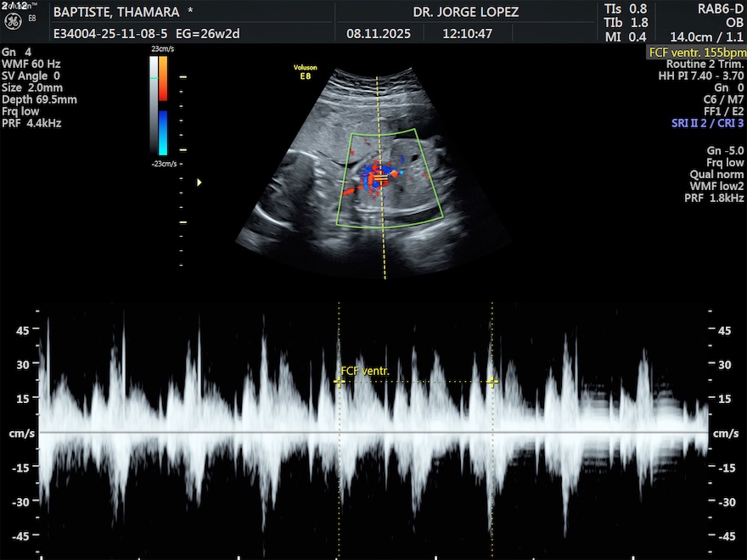Image resolution: width=747 pixels, height=560 pixels.
Task: Click the yellow focal zone arrow marker
Action: point(199,182)
